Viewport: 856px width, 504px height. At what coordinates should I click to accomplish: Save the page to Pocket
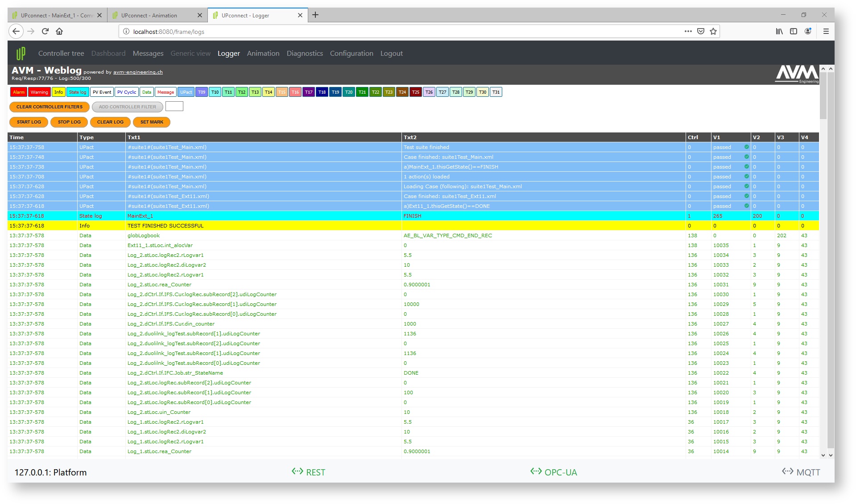coord(701,31)
